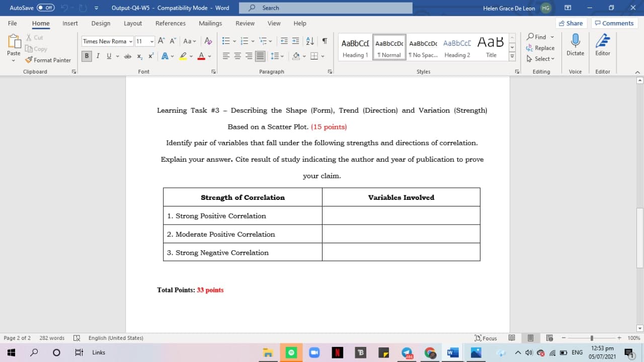Apply the Heading 1 style
This screenshot has width=644, height=362.
[x=355, y=48]
